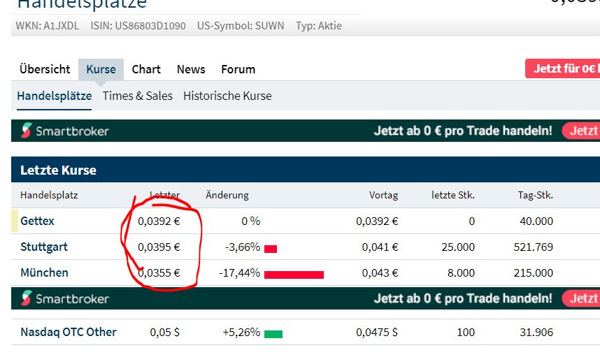The image size is (600, 364).
Task: Click the yellow marker beside Gettex
Action: click(15, 221)
